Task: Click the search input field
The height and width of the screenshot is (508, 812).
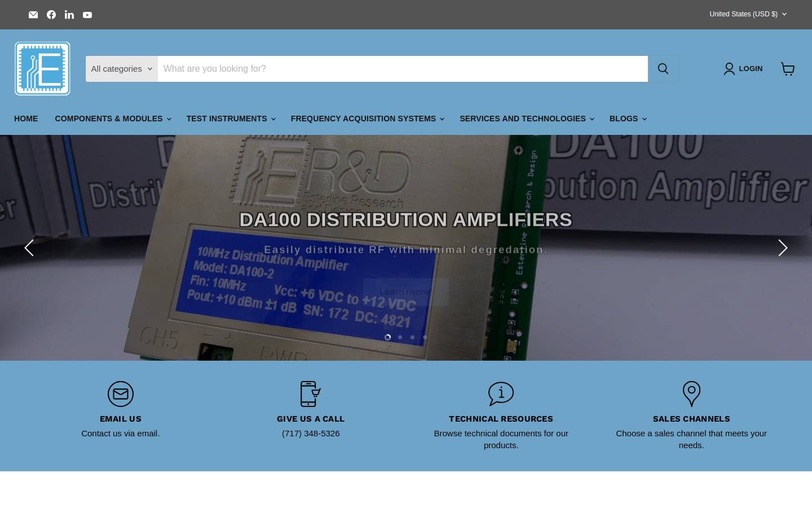Action: pyautogui.click(x=403, y=69)
